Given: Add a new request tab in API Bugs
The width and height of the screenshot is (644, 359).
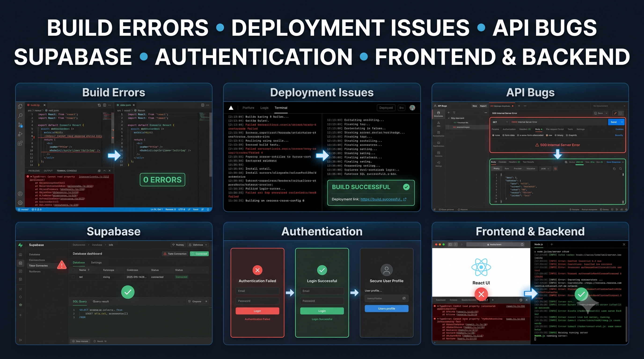Looking at the screenshot, I should click(519, 106).
